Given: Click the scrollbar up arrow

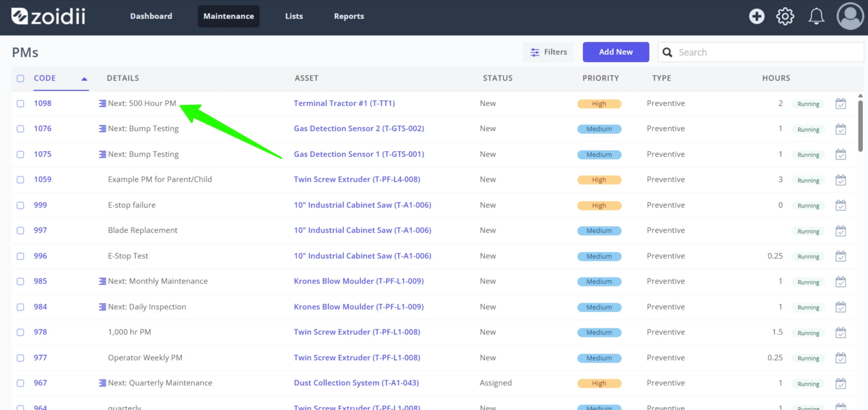Looking at the screenshot, I should (860, 96).
